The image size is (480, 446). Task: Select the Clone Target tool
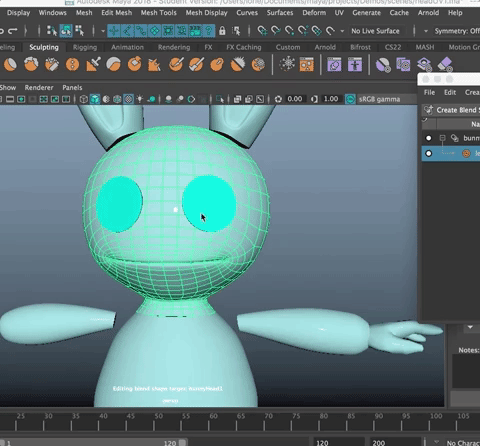tap(403, 64)
